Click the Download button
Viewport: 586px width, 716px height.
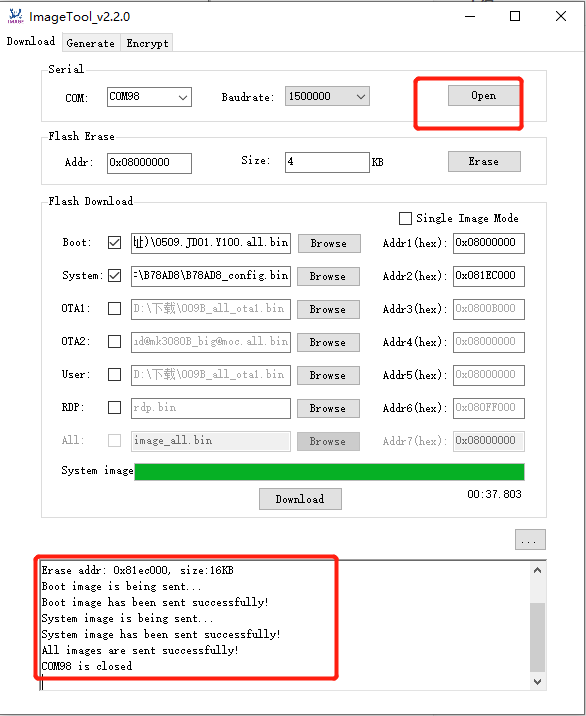300,499
